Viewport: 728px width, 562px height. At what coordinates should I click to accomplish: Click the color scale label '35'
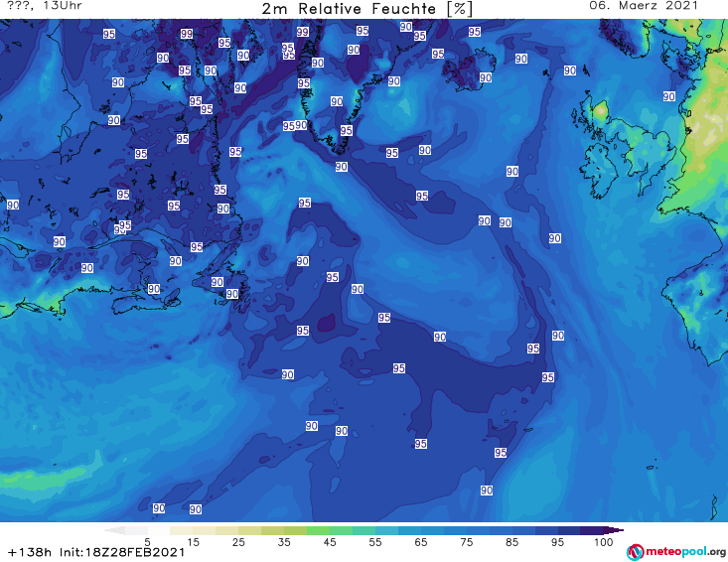284,542
